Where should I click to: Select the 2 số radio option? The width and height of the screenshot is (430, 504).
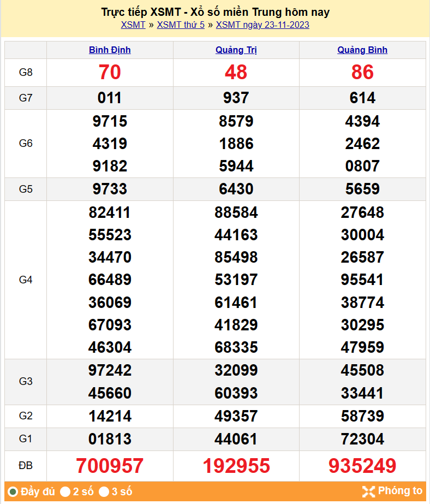(65, 492)
